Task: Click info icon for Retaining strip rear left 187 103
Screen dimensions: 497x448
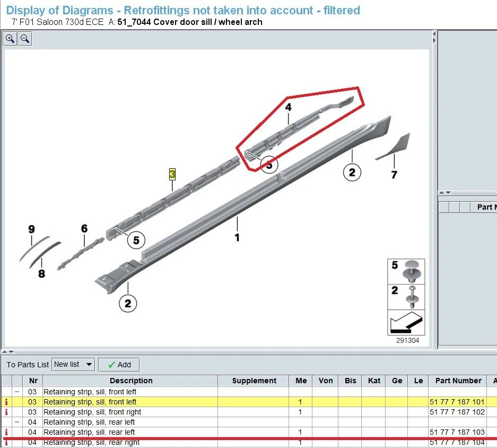Action: [6, 432]
